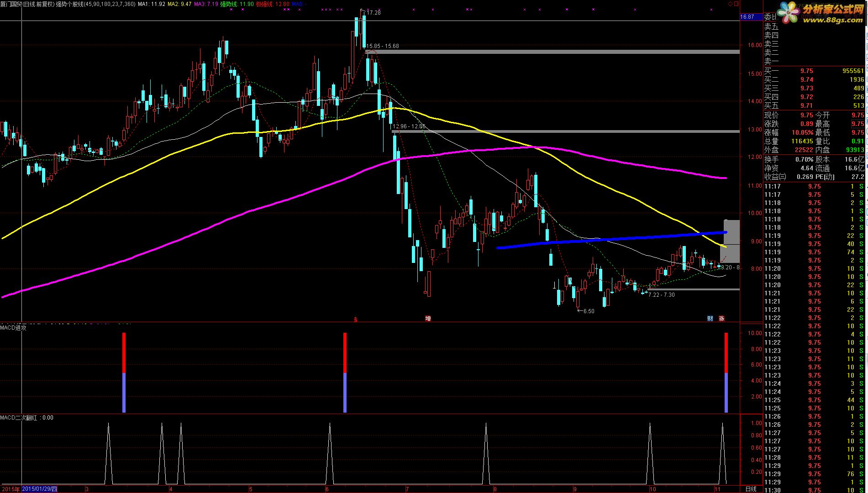This screenshot has width=868, height=493.
Task: Select the MACD进攻 indicator title
Action: tap(13, 327)
